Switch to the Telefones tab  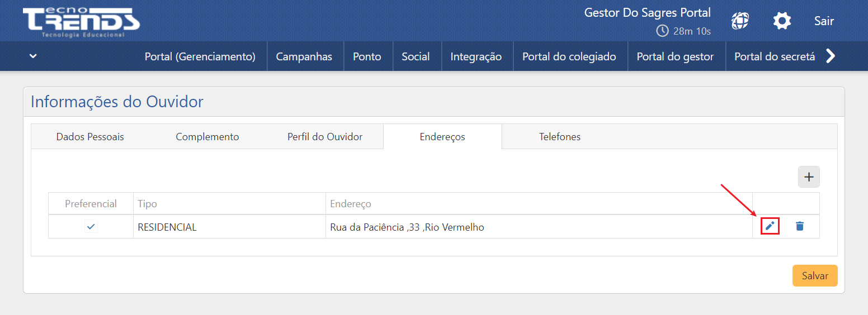click(x=559, y=137)
